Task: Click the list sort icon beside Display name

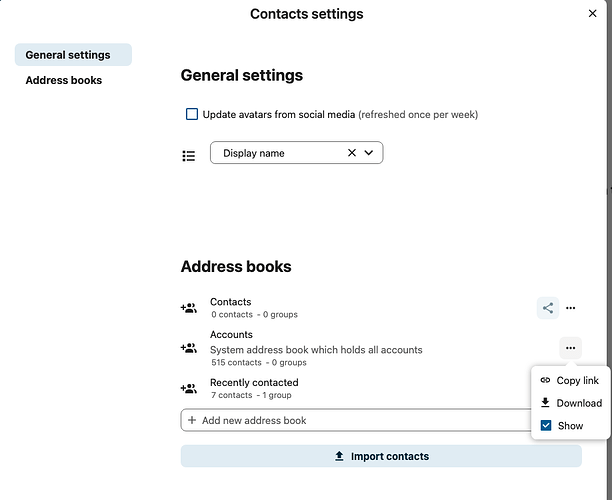Action: click(189, 155)
